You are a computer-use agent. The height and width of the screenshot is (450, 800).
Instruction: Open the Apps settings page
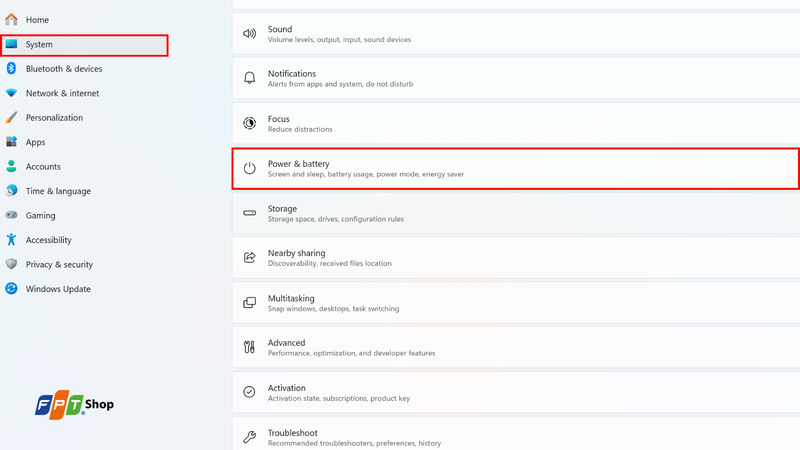click(35, 142)
